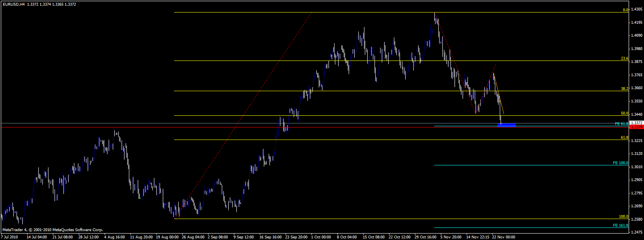
Task: Click the 23.6 Fibonacci level label
Action: click(x=624, y=59)
